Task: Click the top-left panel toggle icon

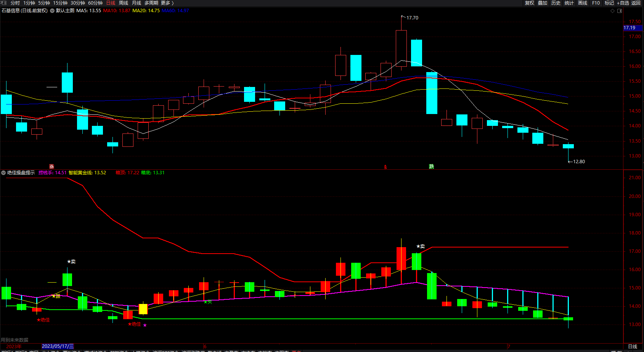Action: click(3, 3)
